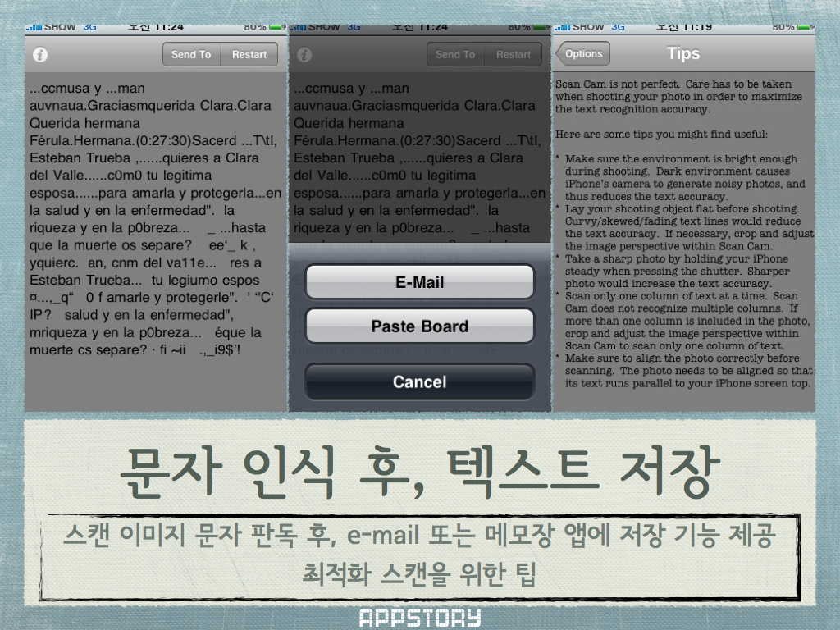Select the headline "문자 인식 후, 텍스트 저장"
Screen dimensions: 840x630
pos(420,472)
